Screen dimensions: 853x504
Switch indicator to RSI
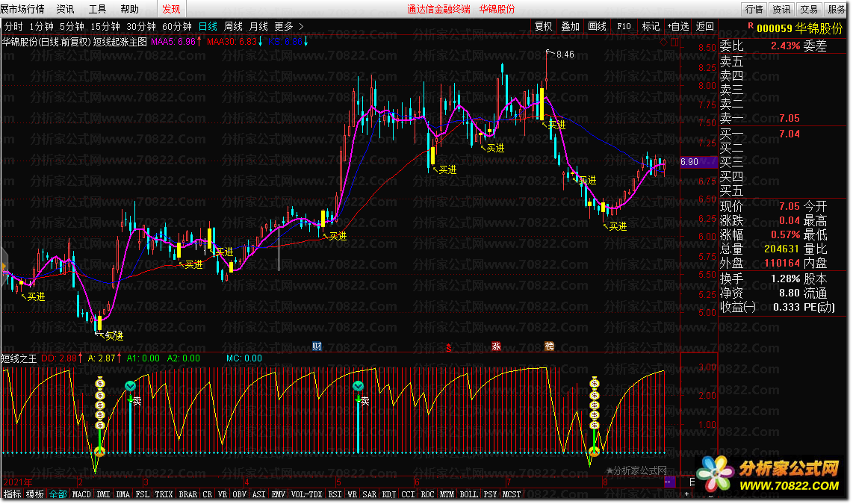(x=335, y=494)
